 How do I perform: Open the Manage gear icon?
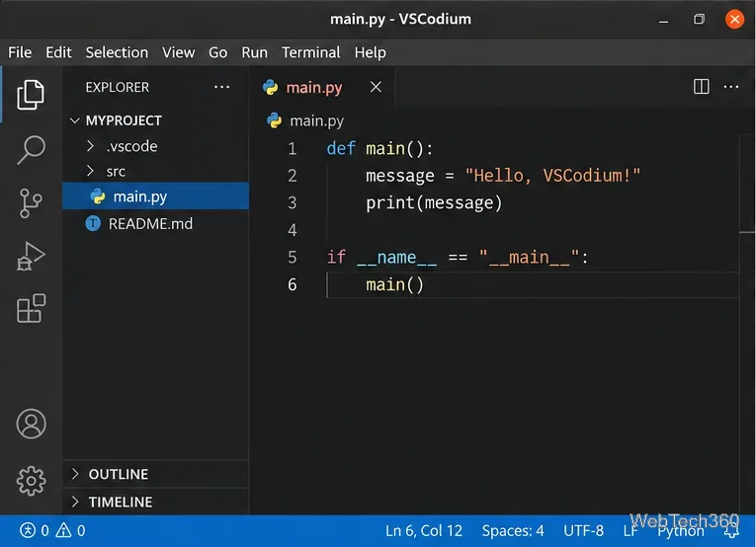[x=32, y=481]
